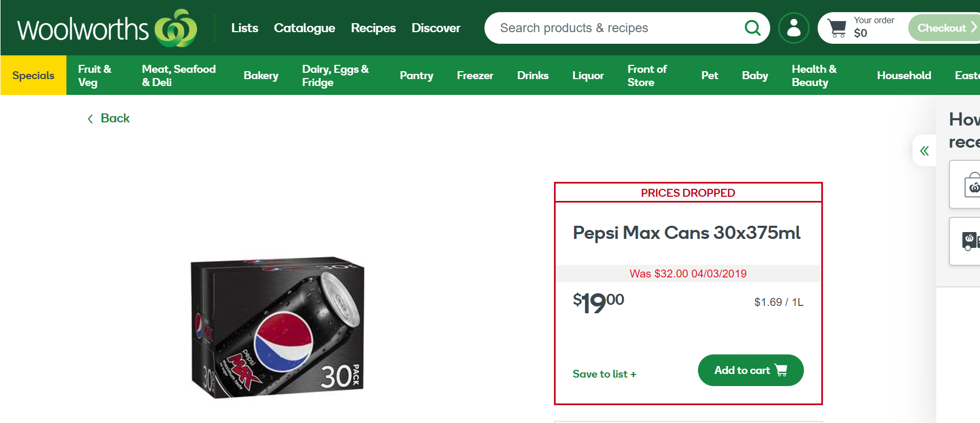Go back using the Back link
Image resolution: width=980 pixels, height=423 pixels.
[109, 118]
